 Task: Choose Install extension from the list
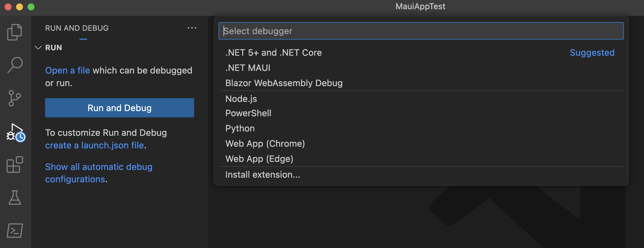pyautogui.click(x=263, y=174)
